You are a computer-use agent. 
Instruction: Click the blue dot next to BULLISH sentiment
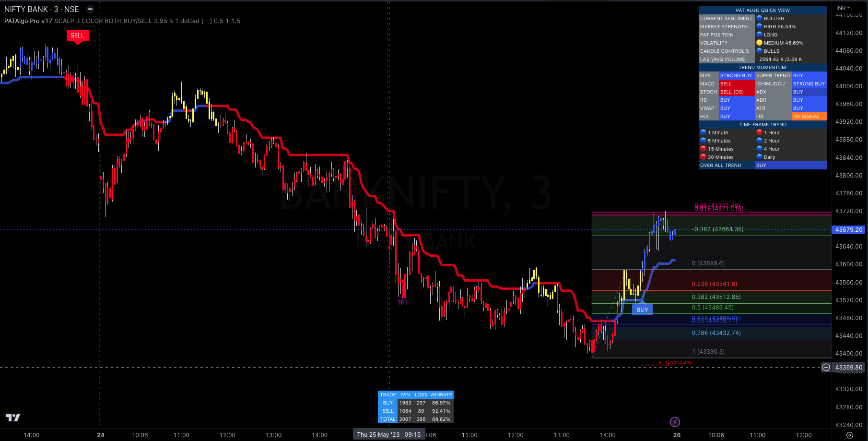759,18
